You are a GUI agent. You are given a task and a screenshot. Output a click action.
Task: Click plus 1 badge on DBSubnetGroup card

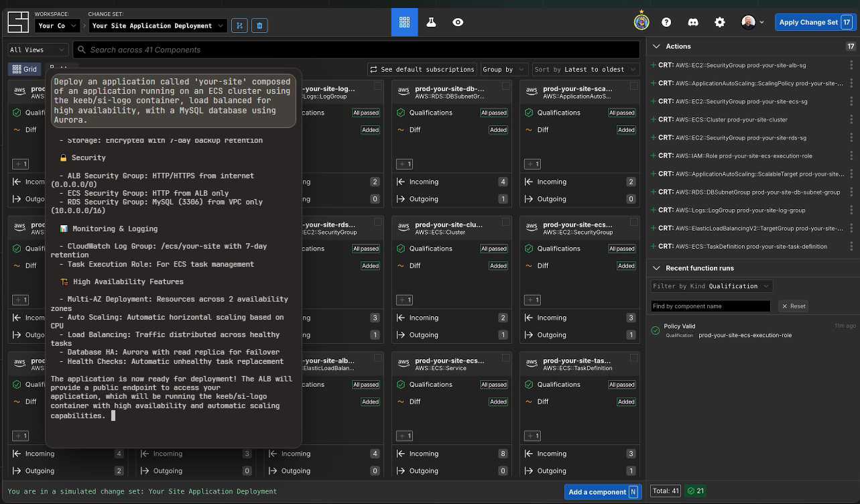coord(405,164)
